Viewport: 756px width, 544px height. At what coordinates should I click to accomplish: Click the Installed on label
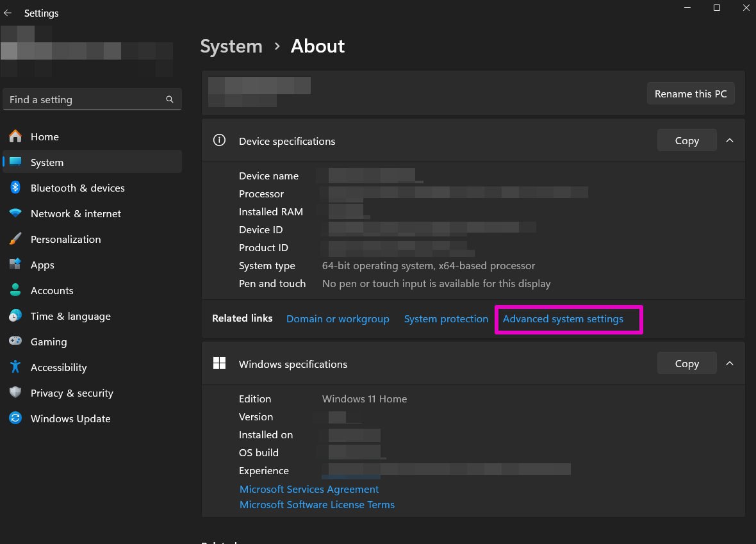266,434
